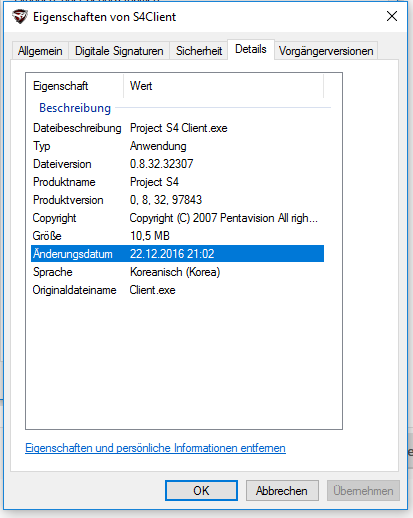Click the S4Client icon in title bar
413x518 pixels.
click(x=20, y=16)
